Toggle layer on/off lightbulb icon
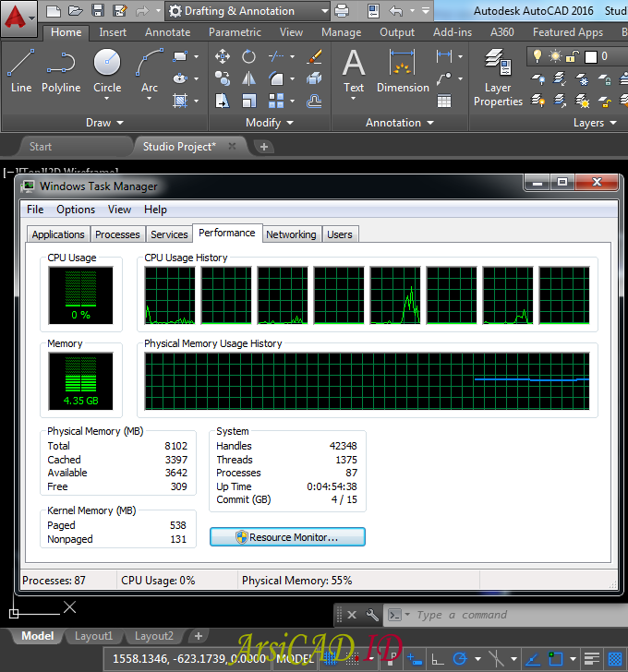The height and width of the screenshot is (672, 628). coord(537,56)
